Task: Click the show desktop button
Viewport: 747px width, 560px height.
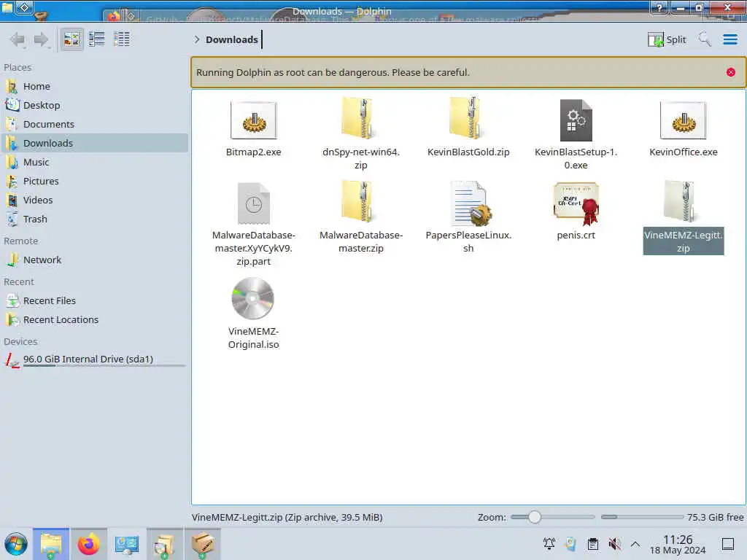Action: pos(727,544)
